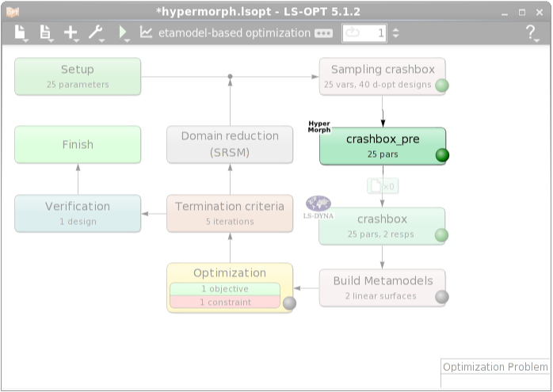This screenshot has height=392, width=553.
Task: Click the Hyper Morph logo icon
Action: 319,127
